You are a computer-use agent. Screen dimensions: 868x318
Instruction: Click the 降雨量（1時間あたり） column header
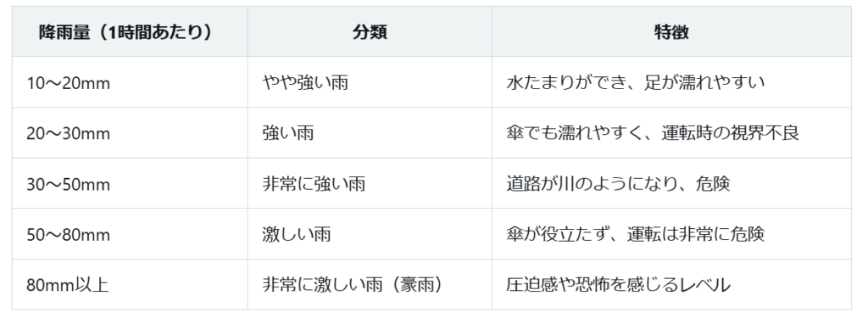pos(130,32)
